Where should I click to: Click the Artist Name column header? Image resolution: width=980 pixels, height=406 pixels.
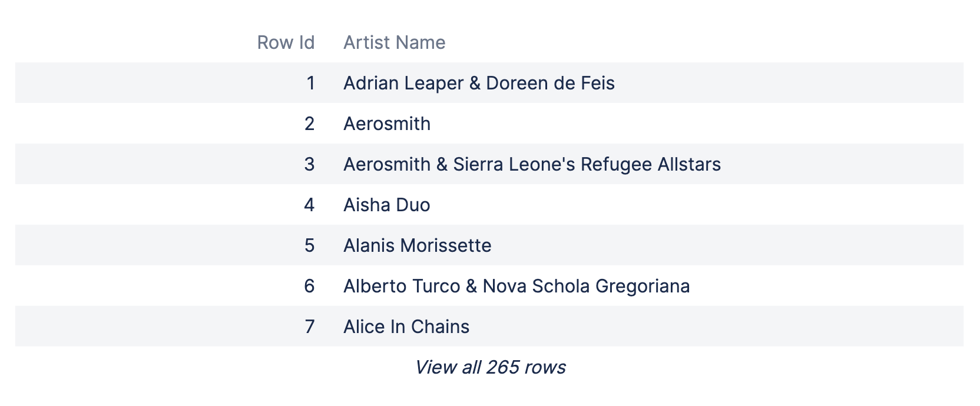(x=394, y=42)
